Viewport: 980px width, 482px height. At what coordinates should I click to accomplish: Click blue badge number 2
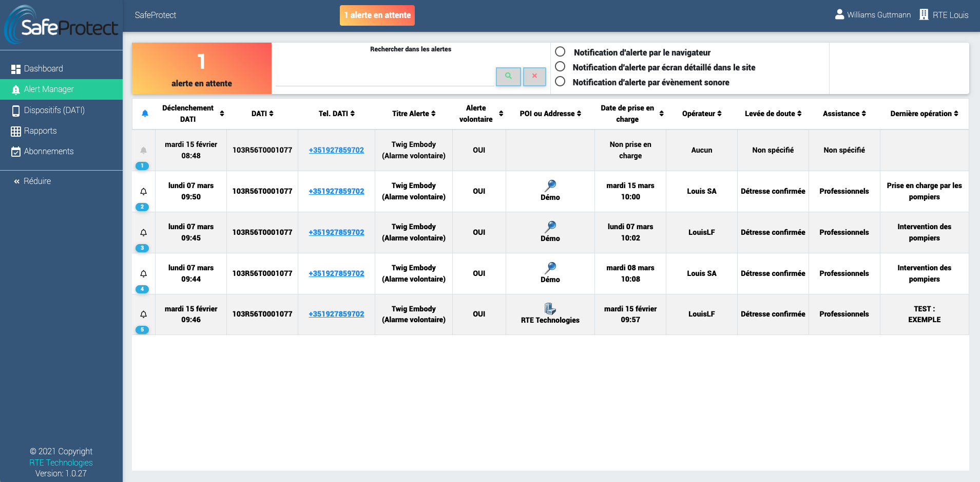142,207
